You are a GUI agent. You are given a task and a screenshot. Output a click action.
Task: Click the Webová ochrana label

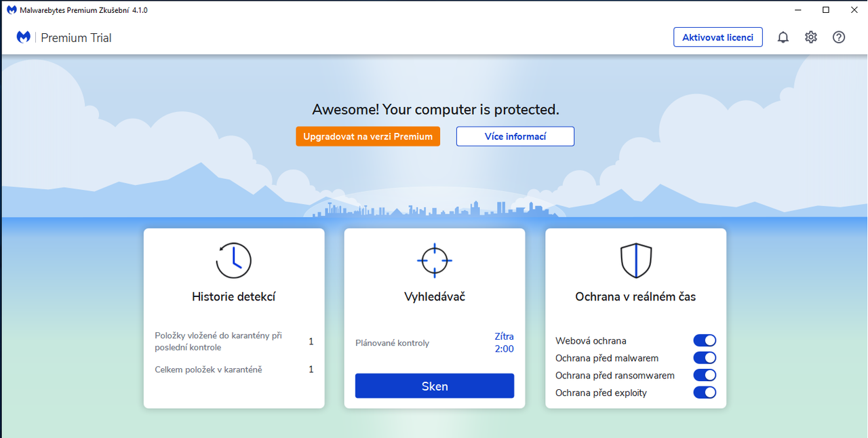(591, 341)
